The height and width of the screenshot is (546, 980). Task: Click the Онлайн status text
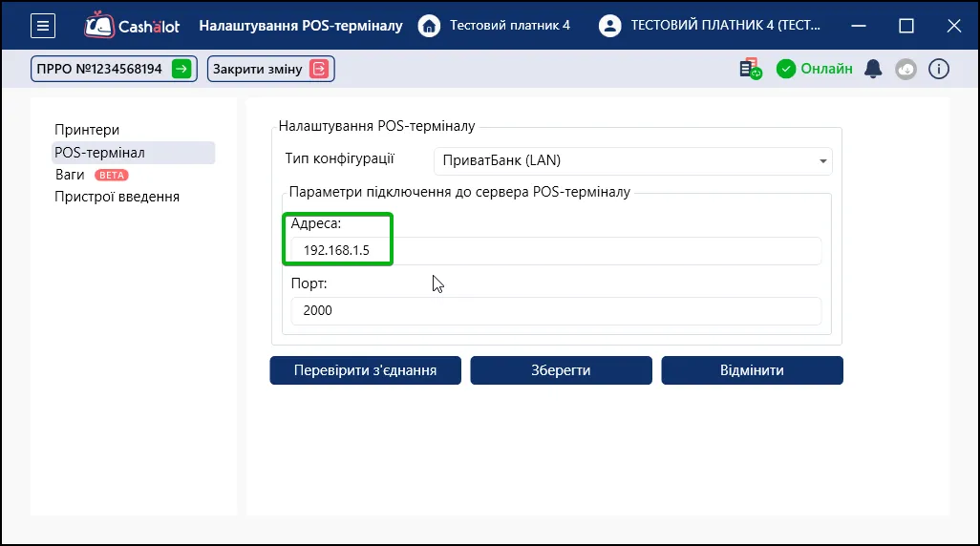(826, 69)
